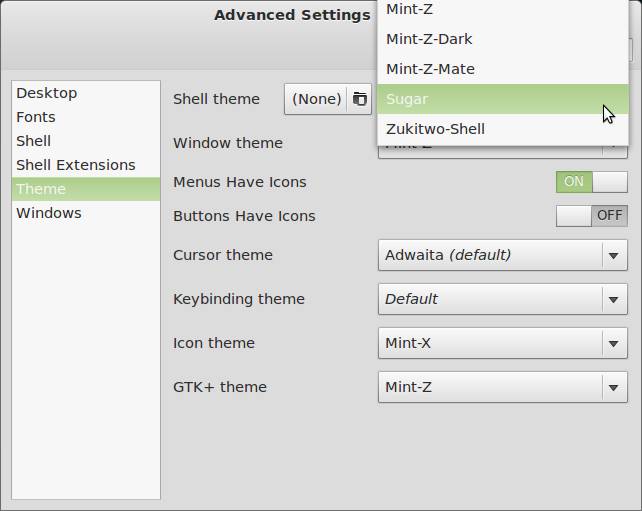Open the Shell Extensions section
The height and width of the screenshot is (511, 642).
tap(86, 165)
